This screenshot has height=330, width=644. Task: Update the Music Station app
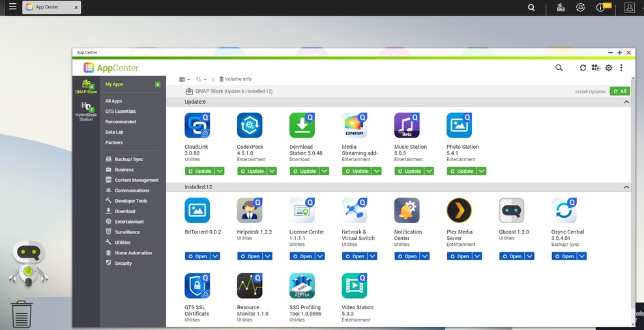409,171
